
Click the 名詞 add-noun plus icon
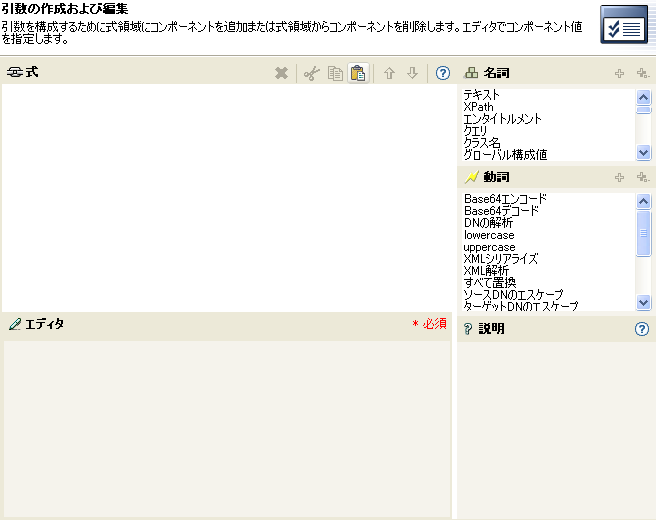[620, 74]
